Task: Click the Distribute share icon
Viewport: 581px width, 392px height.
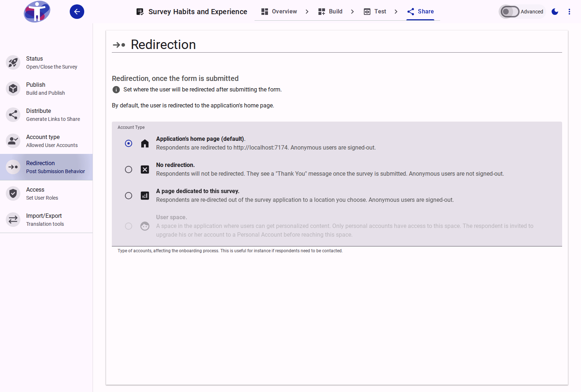Action: pyautogui.click(x=13, y=115)
